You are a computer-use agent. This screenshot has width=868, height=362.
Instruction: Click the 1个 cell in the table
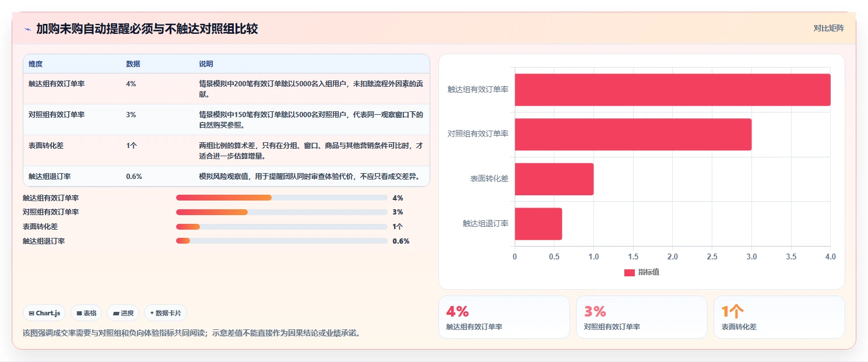click(x=131, y=146)
